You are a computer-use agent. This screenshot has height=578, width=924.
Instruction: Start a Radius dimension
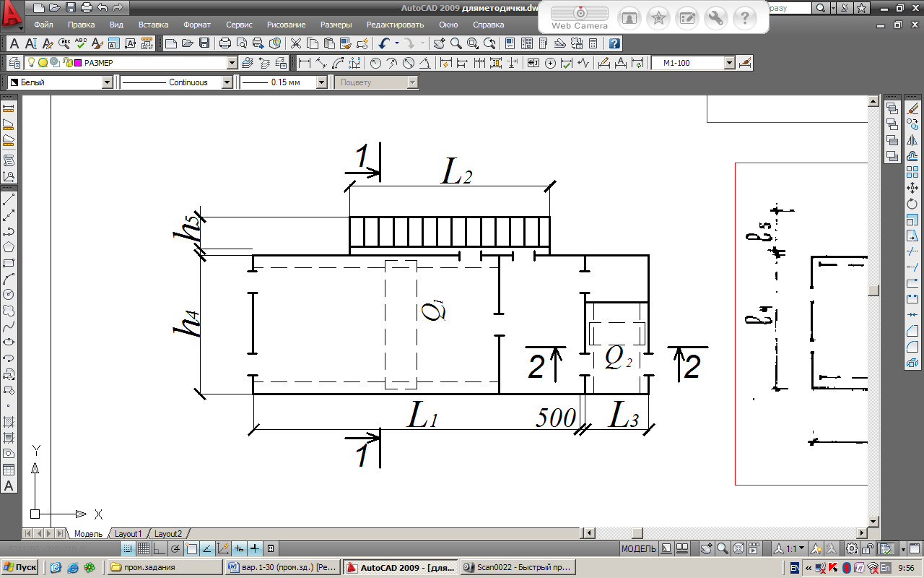tap(375, 63)
